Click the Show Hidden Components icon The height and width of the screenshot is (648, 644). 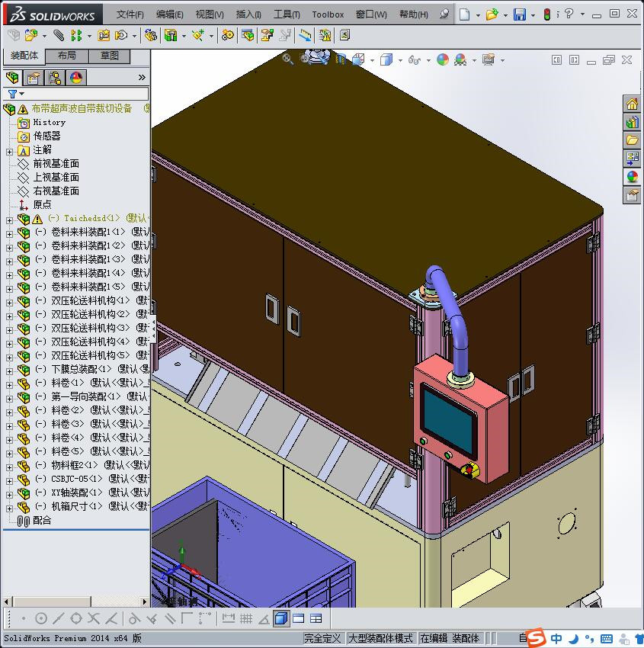[151, 36]
